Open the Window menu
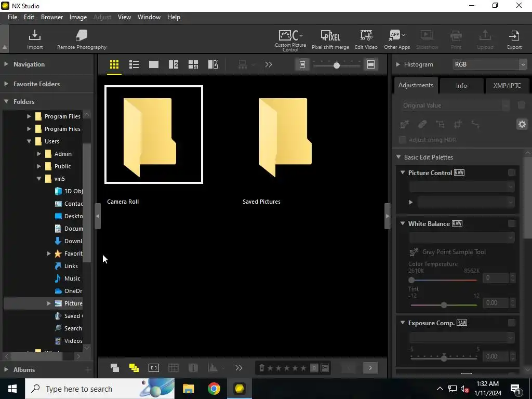The image size is (532, 399). [149, 17]
